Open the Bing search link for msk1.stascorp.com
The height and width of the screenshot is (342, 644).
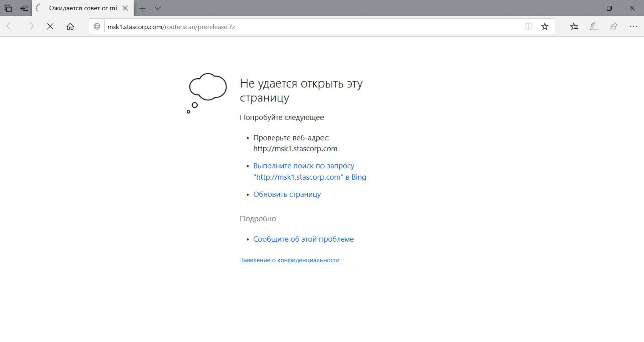[309, 172]
